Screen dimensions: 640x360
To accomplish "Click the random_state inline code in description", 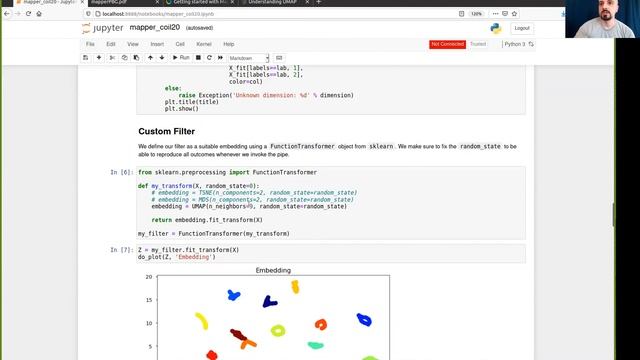I will 480,146.
